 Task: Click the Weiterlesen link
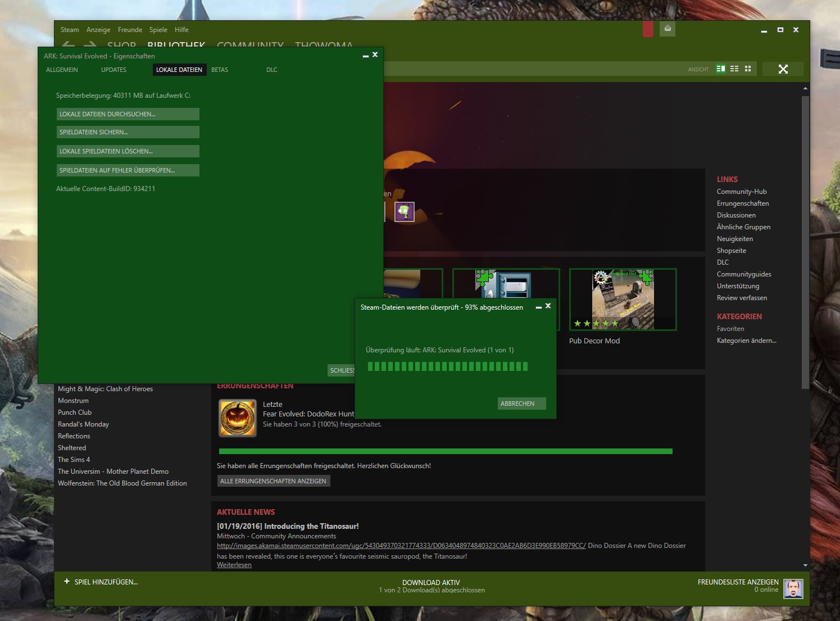coord(234,565)
